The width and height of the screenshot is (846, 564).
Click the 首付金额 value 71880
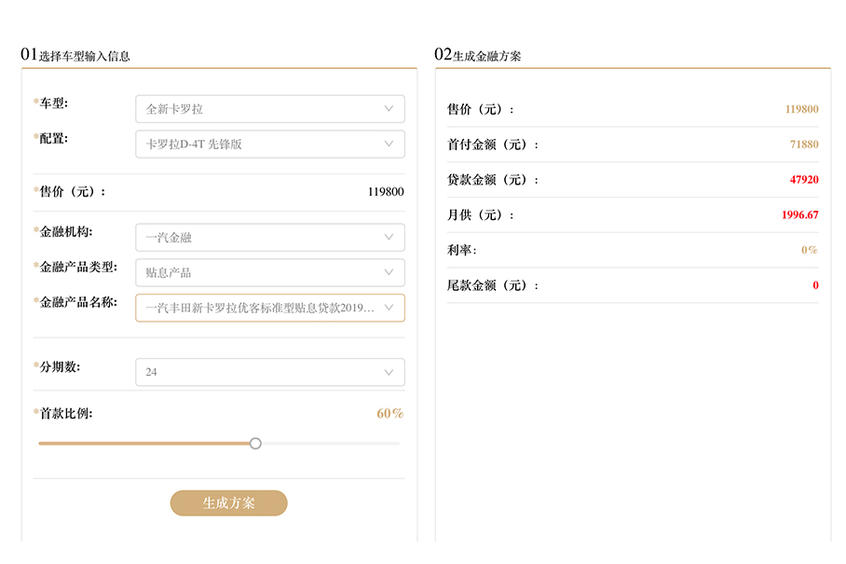(x=803, y=145)
